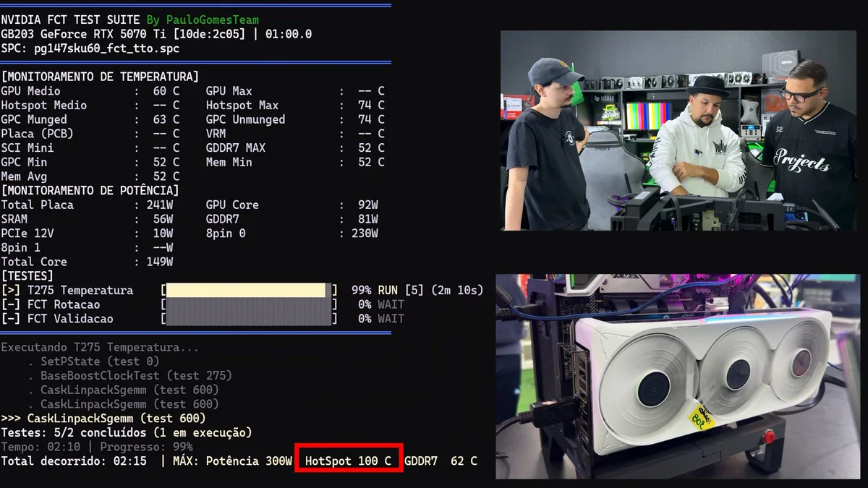Click the T275 Temperatura progress bar

[x=250, y=291]
